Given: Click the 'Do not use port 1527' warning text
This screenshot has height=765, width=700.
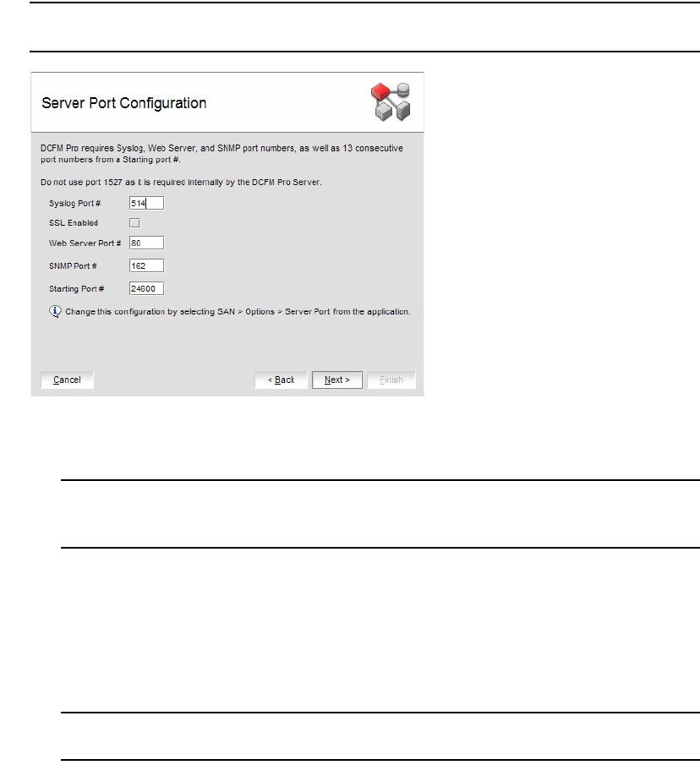Looking at the screenshot, I should pos(181,182).
